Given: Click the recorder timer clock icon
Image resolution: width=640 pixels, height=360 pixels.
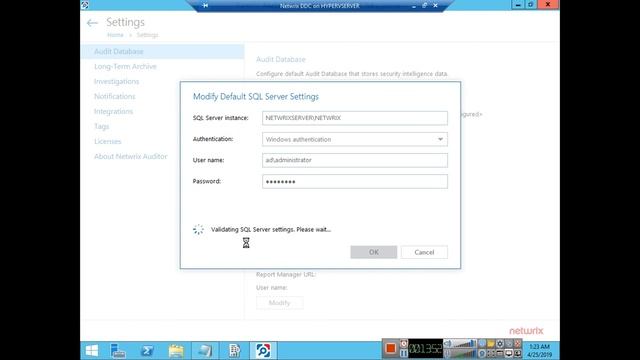Looking at the screenshot, I should click(404, 344).
